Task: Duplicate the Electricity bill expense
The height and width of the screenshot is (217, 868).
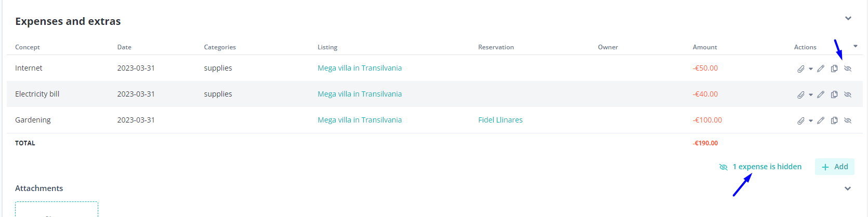Action: [x=834, y=94]
